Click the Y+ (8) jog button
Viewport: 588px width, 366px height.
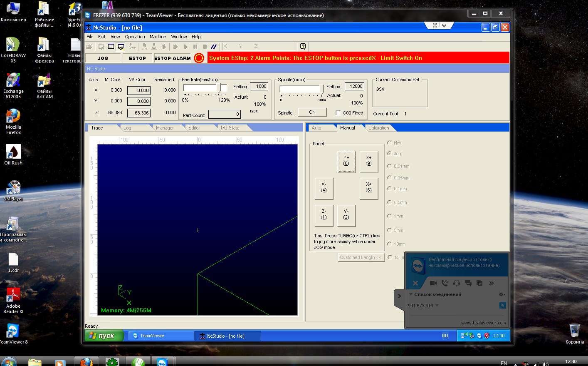coord(346,162)
